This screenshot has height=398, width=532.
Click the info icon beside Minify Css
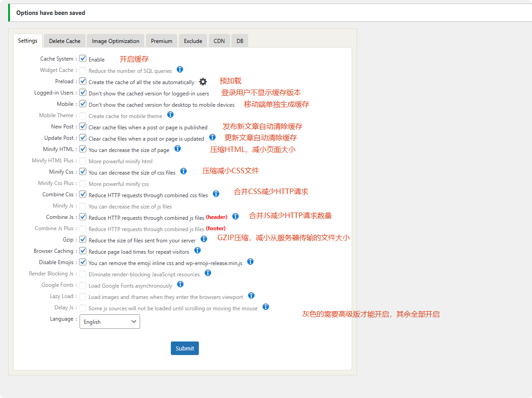[184, 171]
